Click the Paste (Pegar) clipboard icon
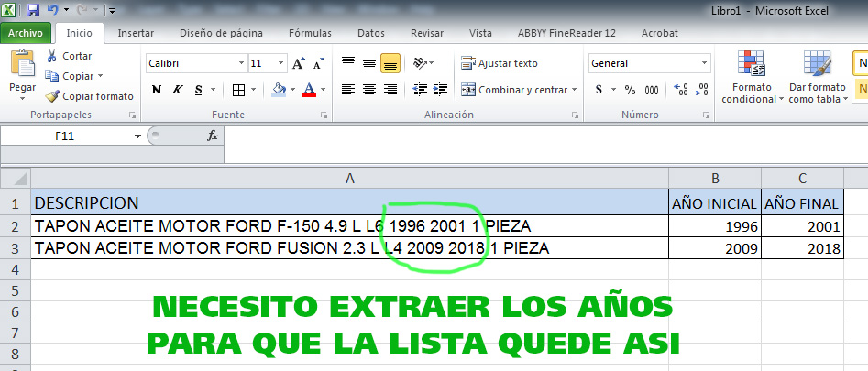Image resolution: width=868 pixels, height=371 pixels. (x=23, y=63)
